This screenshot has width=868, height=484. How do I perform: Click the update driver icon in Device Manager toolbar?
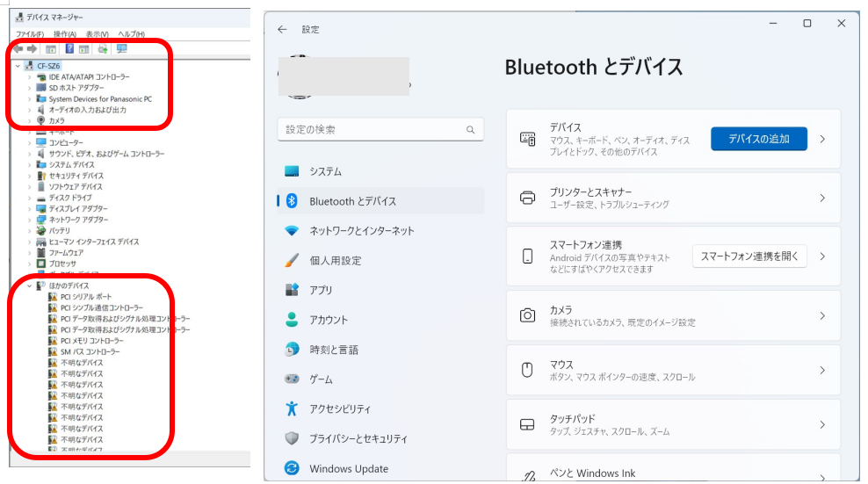(x=103, y=48)
